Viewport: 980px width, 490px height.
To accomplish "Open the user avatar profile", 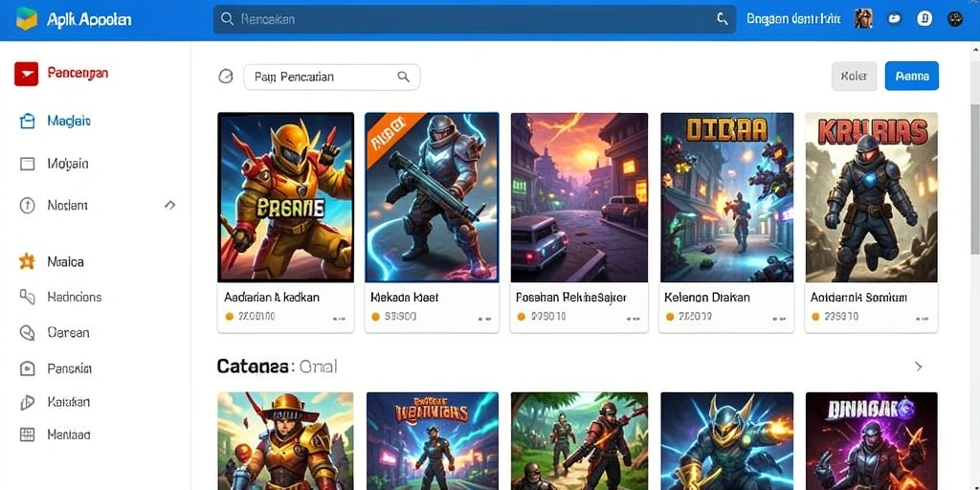I will click(864, 19).
